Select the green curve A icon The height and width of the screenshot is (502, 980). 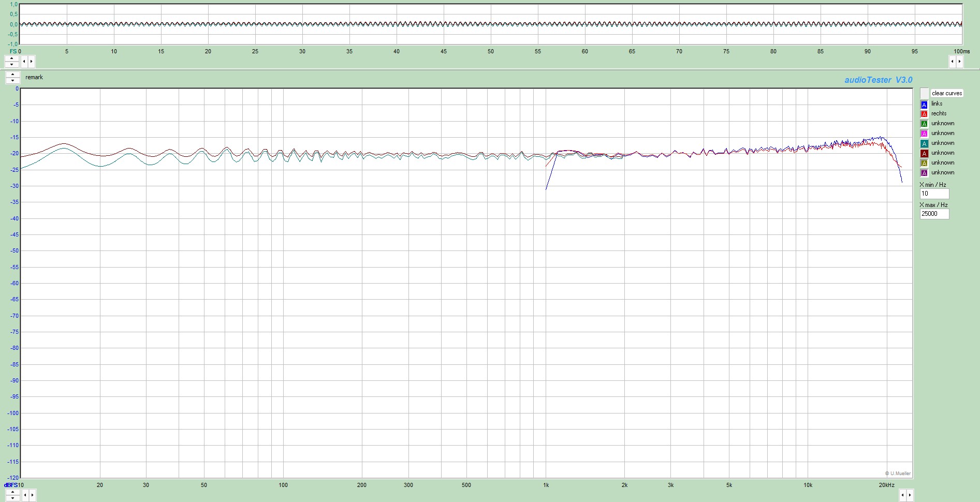pos(924,124)
